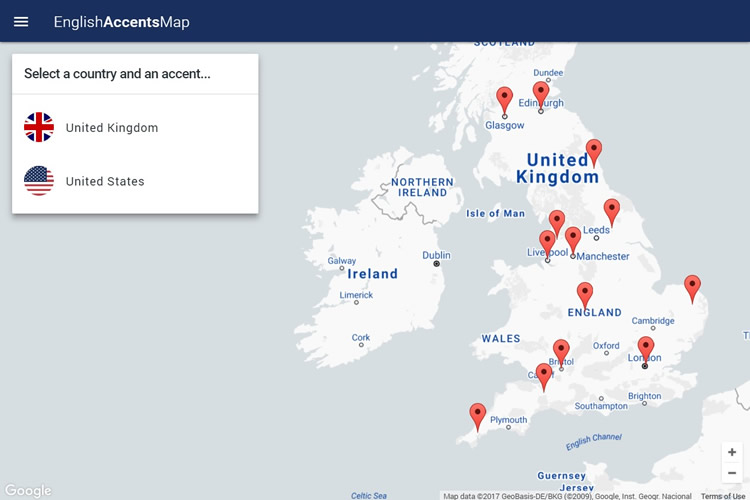Click the map pin at Edinburgh
The height and width of the screenshot is (500, 750).
(x=541, y=94)
